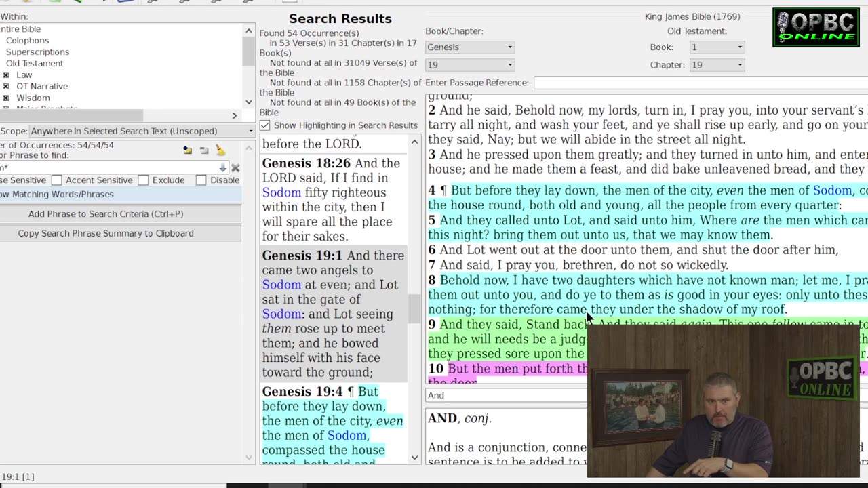The image size is (868, 488).
Task: Uncheck Show Highlighting in Search Results
Action: point(264,125)
